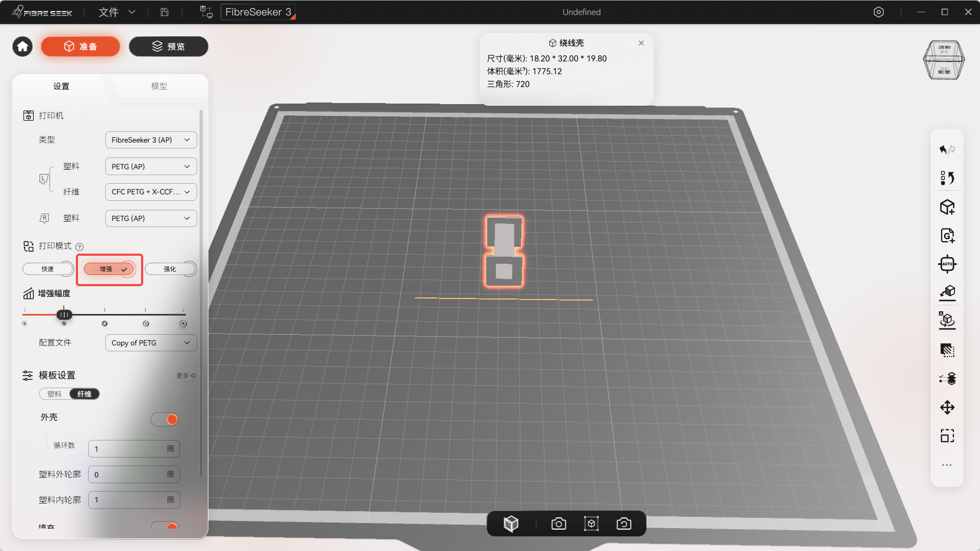
Task: Click the reset camera icon
Action: point(624,524)
